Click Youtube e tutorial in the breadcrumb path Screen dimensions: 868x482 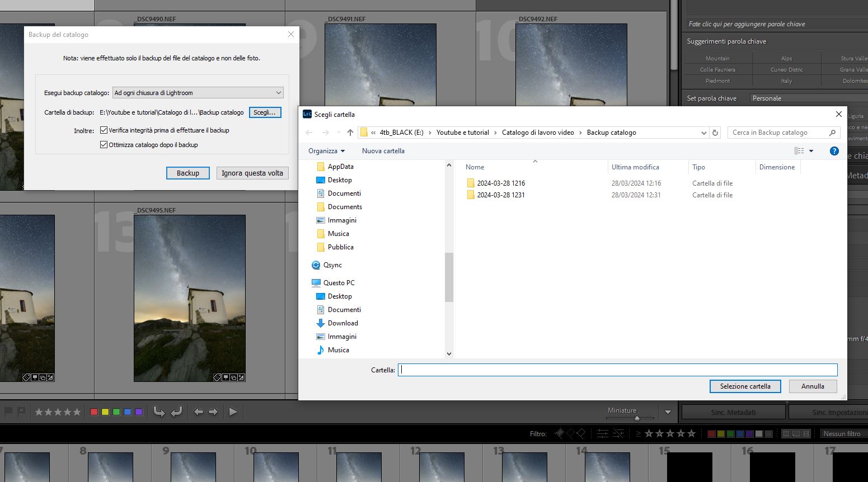(462, 133)
